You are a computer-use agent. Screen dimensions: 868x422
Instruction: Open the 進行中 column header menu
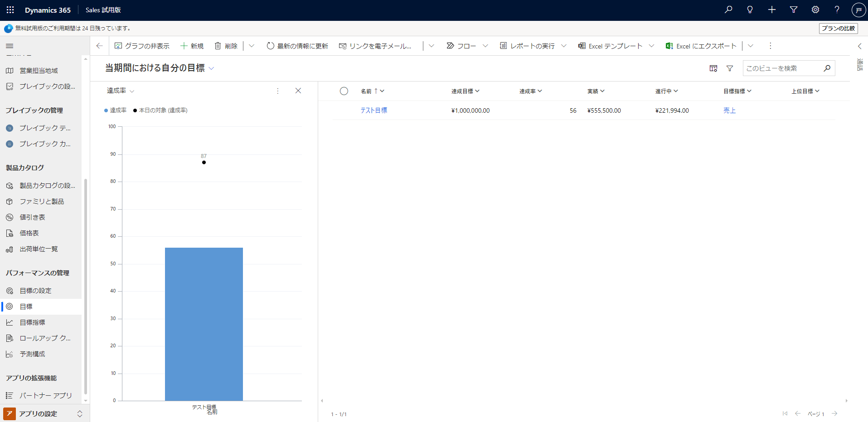click(x=666, y=91)
